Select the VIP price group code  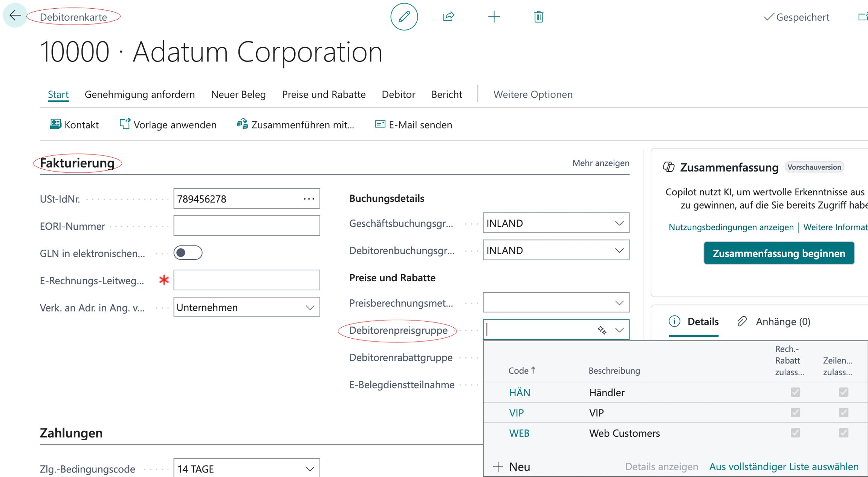pyautogui.click(x=517, y=413)
